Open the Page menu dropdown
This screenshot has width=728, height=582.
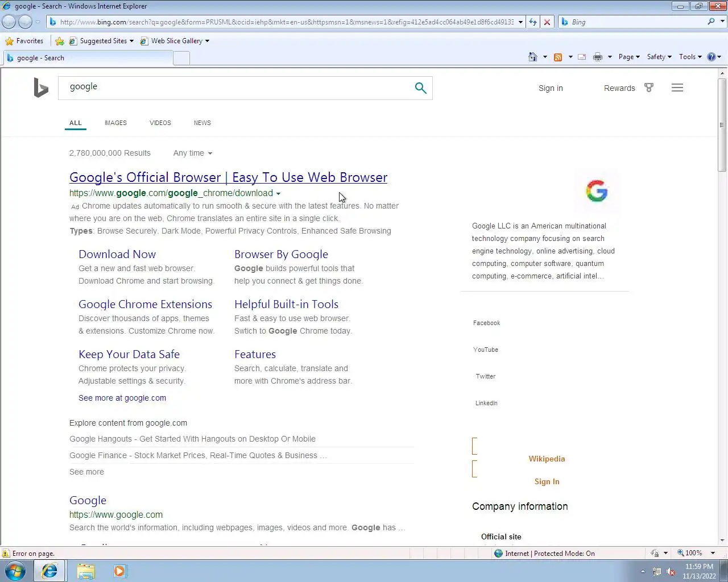click(x=629, y=57)
